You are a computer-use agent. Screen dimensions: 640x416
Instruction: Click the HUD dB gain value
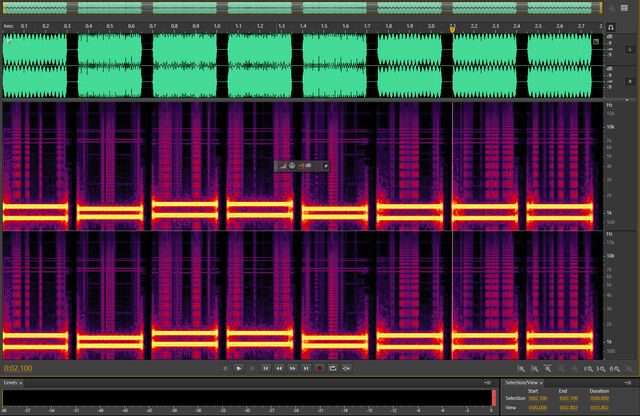tap(305, 166)
